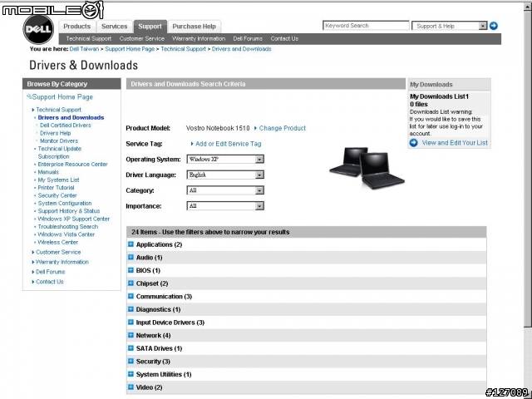Expand Input Device Drivers (3) plus icon
The image size is (532, 399).
131,322
